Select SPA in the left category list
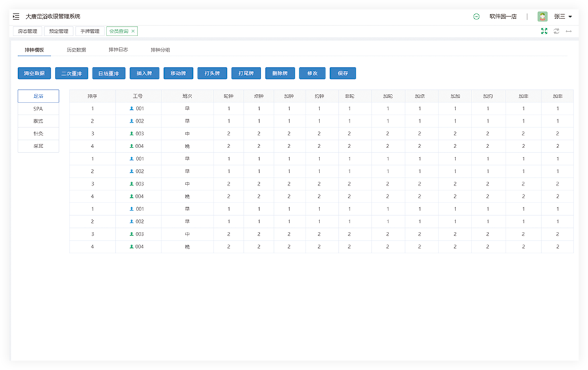The width and height of the screenshot is (588, 370). click(x=38, y=109)
